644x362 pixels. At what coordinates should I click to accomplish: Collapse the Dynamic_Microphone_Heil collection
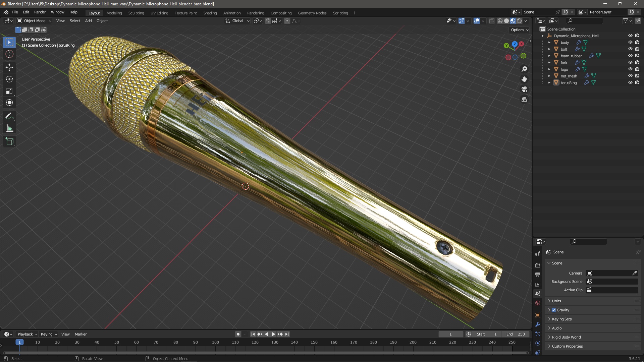coord(542,36)
